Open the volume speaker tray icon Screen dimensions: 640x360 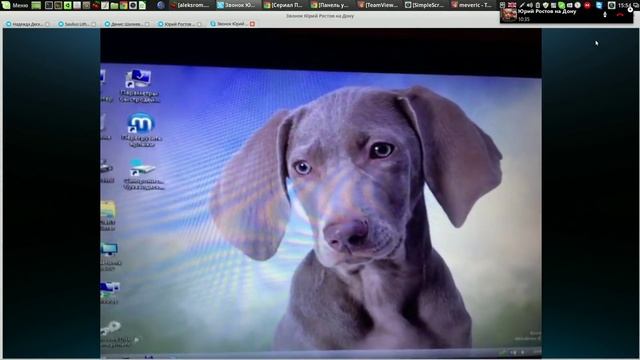click(529, 5)
